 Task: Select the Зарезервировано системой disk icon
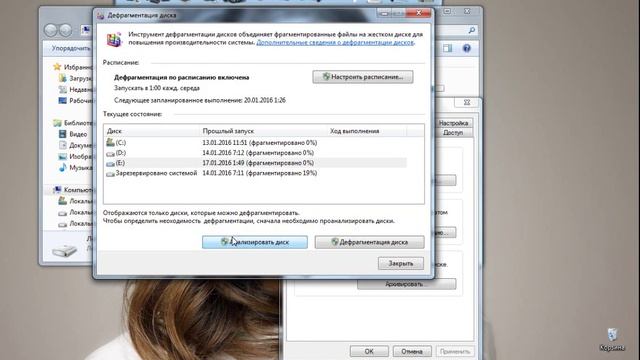(110, 173)
